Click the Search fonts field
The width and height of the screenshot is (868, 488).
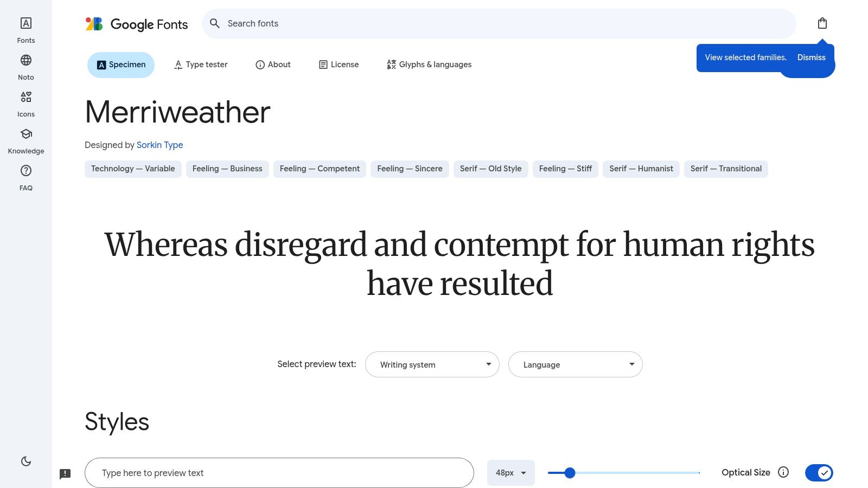499,24
